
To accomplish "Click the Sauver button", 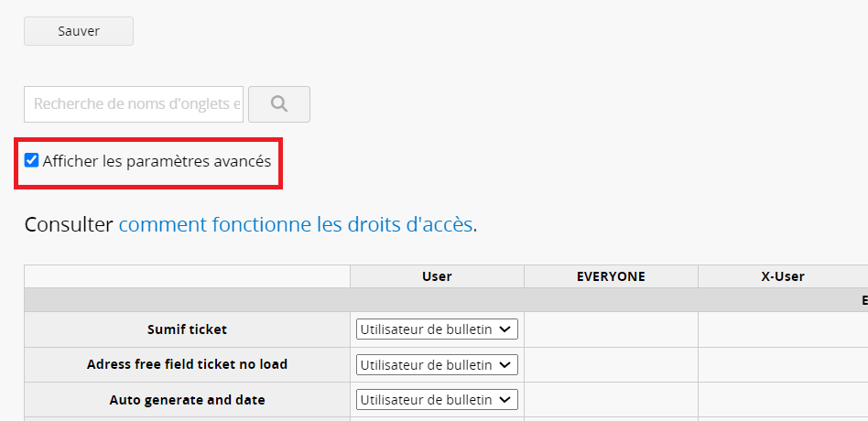I will click(x=79, y=31).
